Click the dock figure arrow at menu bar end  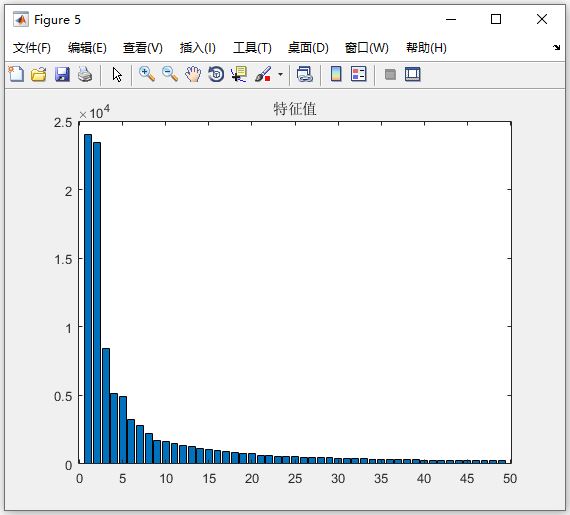tap(556, 47)
